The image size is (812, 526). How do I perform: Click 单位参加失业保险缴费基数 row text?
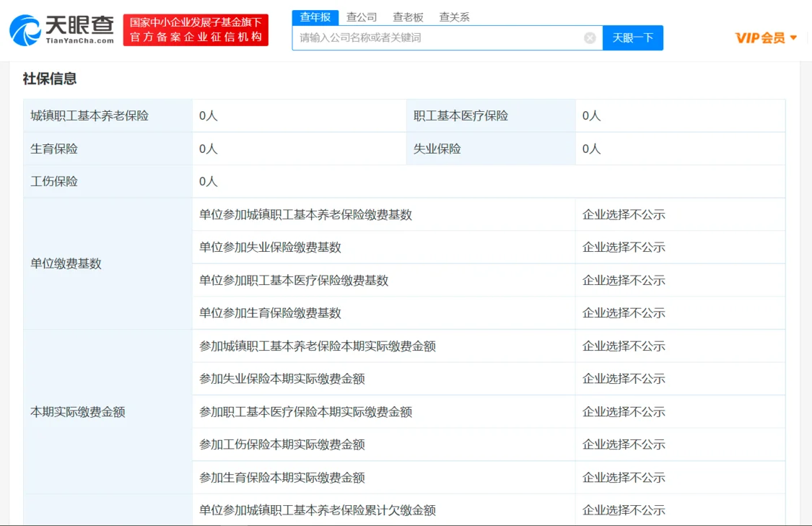click(x=270, y=247)
